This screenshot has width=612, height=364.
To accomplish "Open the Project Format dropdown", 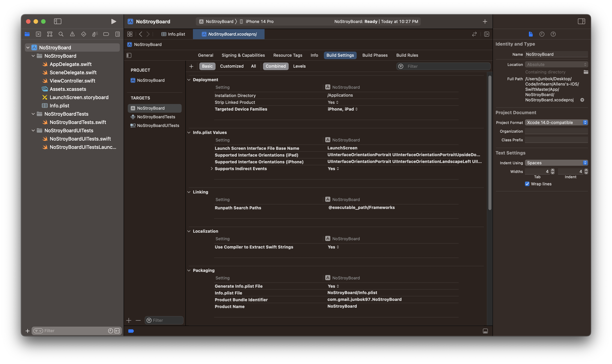I will [x=556, y=122].
